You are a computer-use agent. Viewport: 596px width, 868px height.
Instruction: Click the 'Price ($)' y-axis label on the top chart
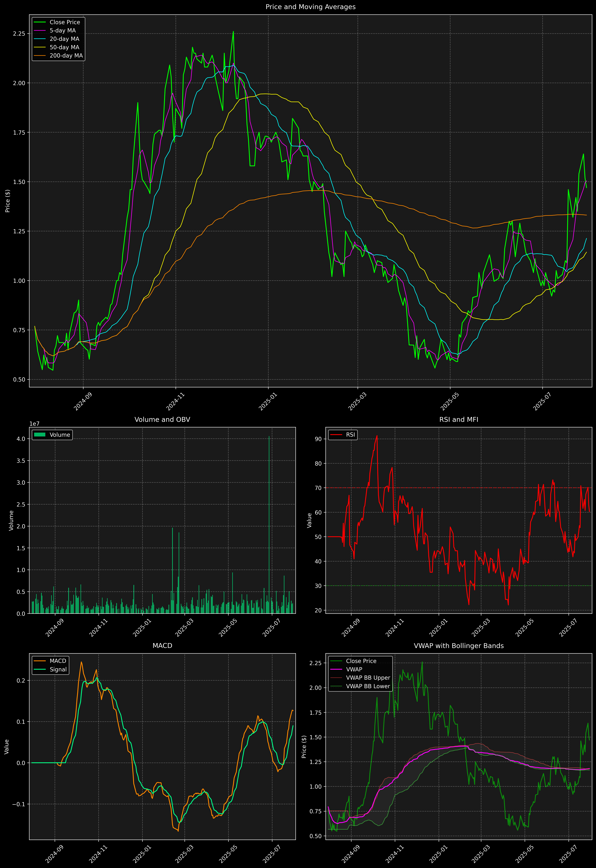pyautogui.click(x=7, y=201)
